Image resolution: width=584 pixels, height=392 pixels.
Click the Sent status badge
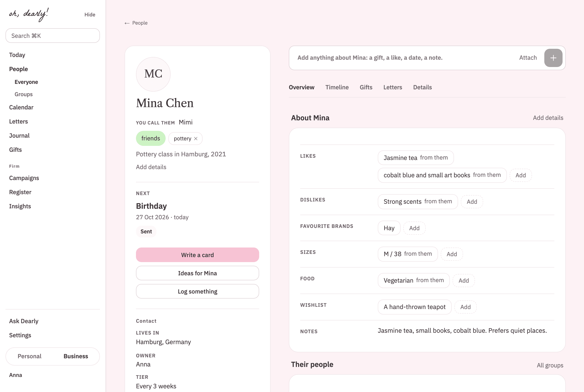[x=146, y=232]
